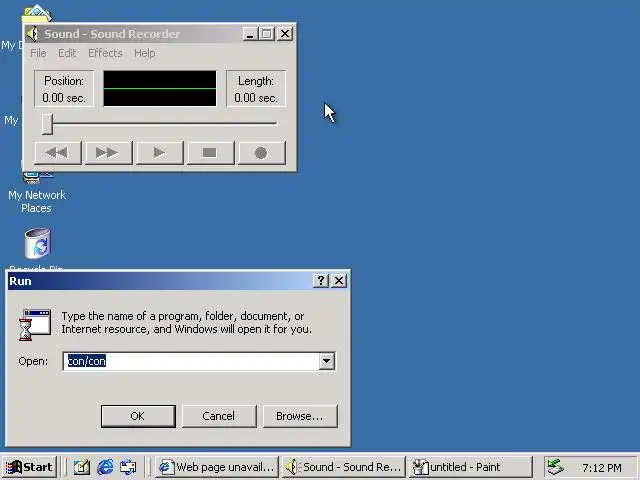Rewind to start in Sound Recorder
The height and width of the screenshot is (480, 640).
(x=58, y=153)
